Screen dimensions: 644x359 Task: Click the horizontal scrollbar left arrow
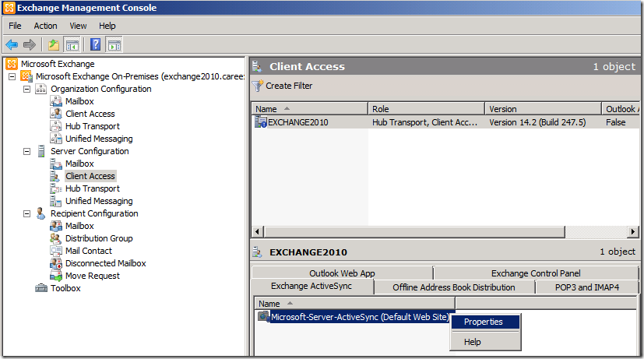tap(258, 231)
